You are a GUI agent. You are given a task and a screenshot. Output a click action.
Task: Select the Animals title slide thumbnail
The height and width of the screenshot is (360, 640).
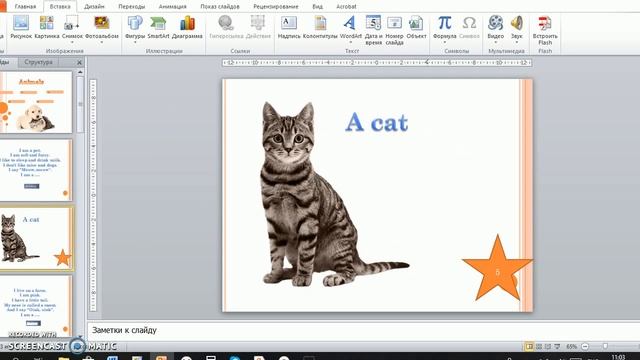pyautogui.click(x=36, y=102)
